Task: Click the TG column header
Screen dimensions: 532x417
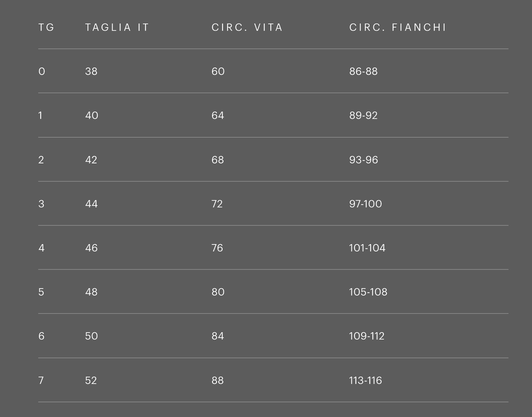Action: pos(46,28)
